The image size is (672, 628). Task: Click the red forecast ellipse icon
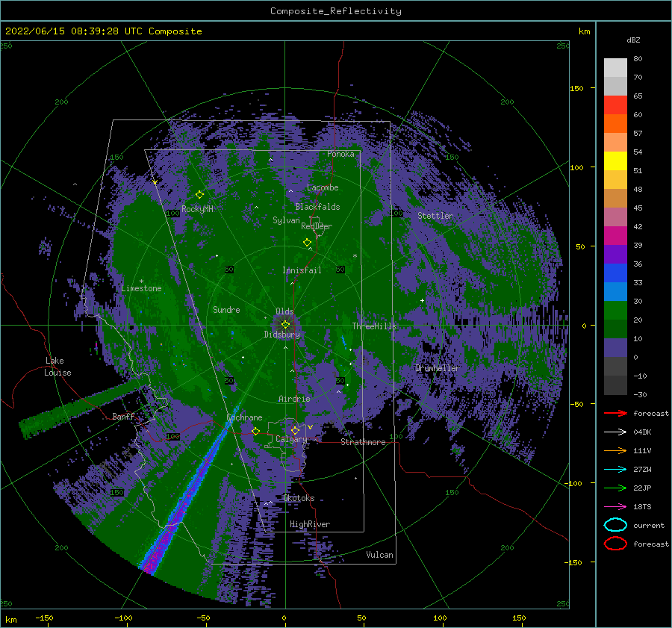coord(615,544)
